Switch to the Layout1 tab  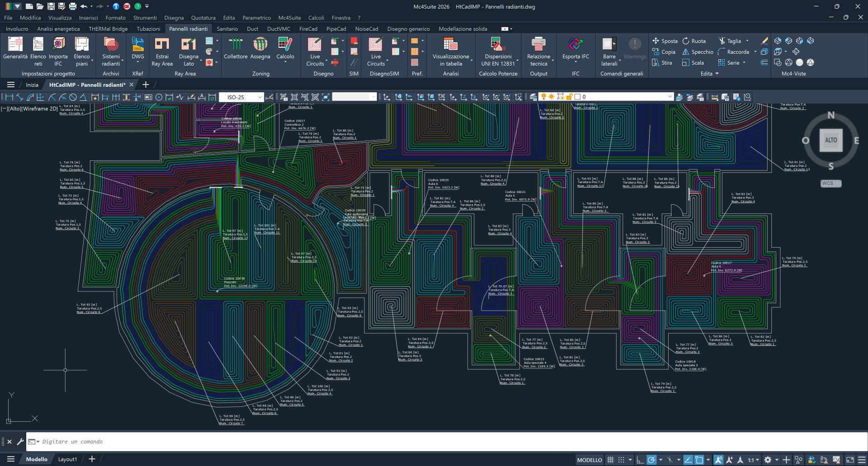click(67, 459)
